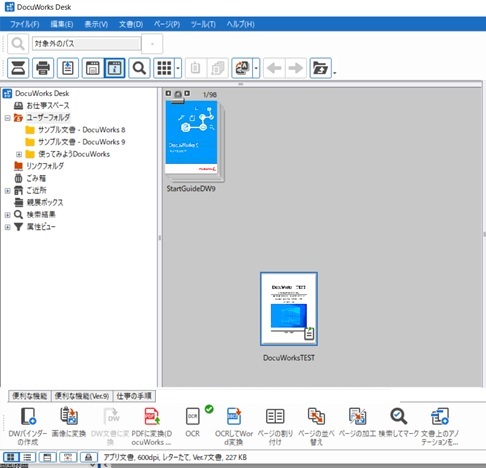Select ユーザーフォルダ in the tree
The height and width of the screenshot is (468, 486).
48,118
